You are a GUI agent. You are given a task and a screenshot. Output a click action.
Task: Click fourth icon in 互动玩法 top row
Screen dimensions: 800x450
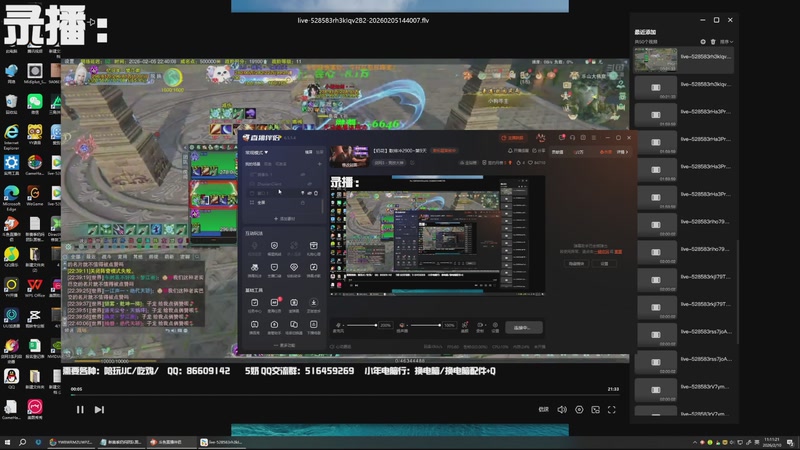tap(313, 246)
